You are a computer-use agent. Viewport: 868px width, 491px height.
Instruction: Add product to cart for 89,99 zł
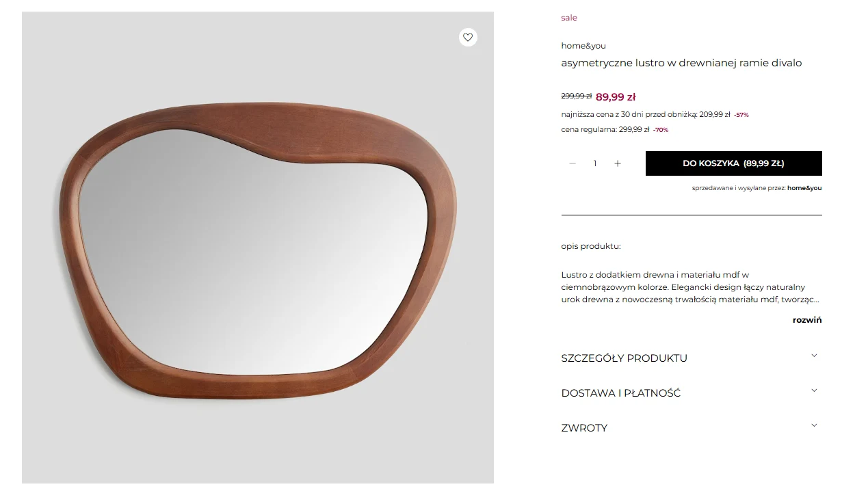click(x=733, y=163)
